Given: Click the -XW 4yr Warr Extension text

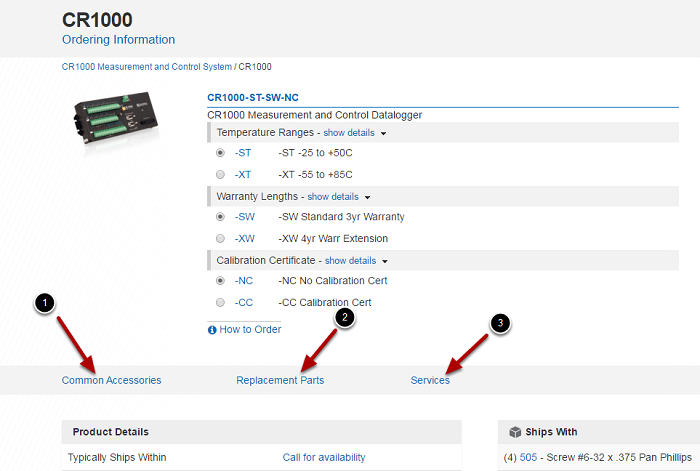Looking at the screenshot, I should tap(333, 238).
